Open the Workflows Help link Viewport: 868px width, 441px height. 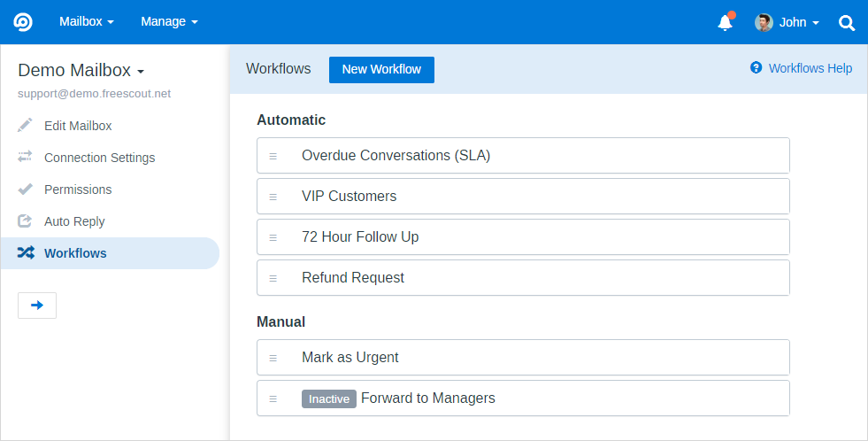click(x=810, y=68)
